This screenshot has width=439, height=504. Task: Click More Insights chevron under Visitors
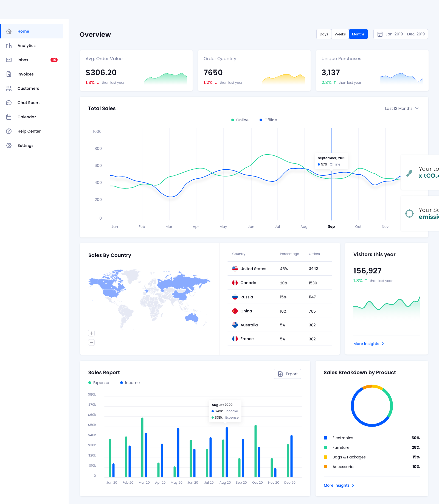(x=383, y=344)
